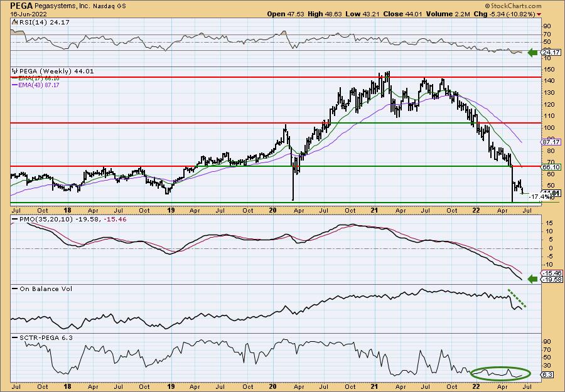
Task: Click the green EMA(17) legend line swatch
Action: click(14, 78)
